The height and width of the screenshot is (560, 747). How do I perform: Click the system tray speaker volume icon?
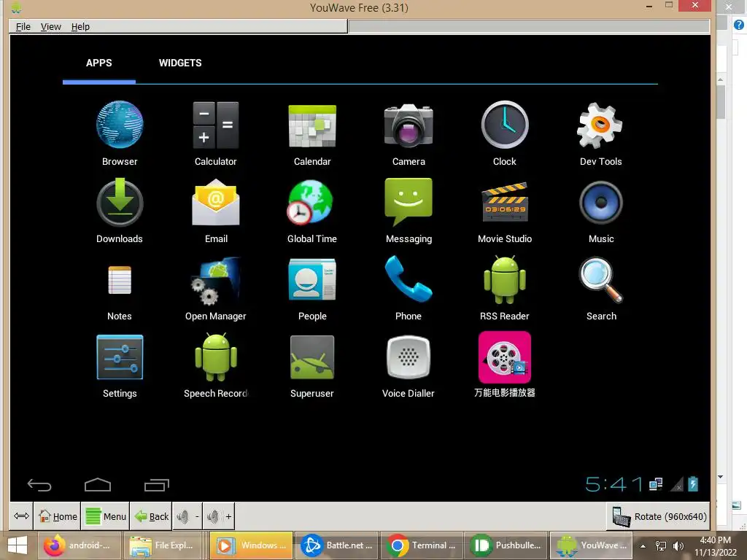(678, 546)
